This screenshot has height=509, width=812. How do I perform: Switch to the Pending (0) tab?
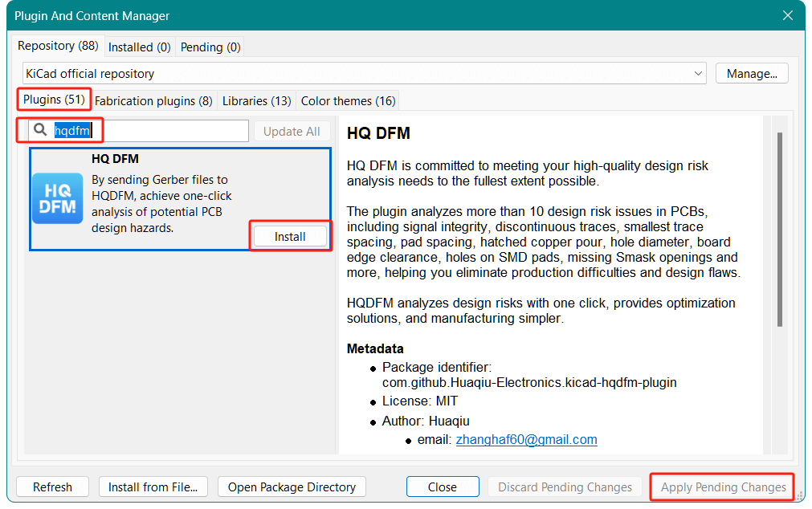(x=210, y=47)
